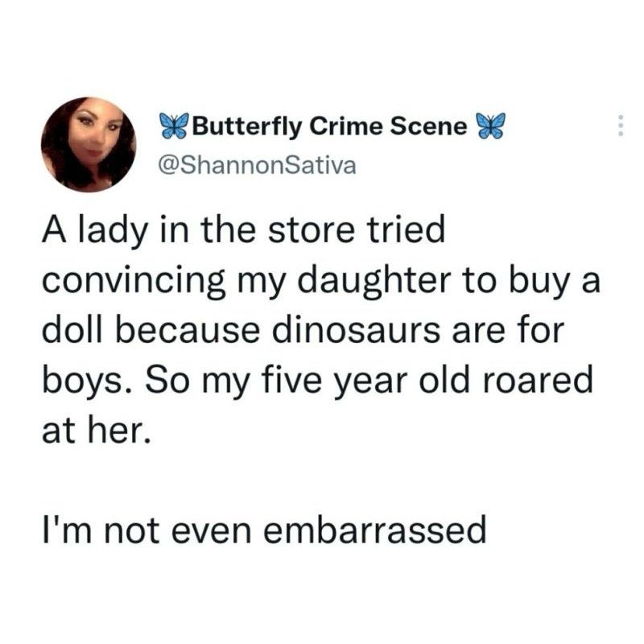The height and width of the screenshot is (644, 644).
Task: Click the word 'Butterfly' in the display name
Action: point(247,126)
